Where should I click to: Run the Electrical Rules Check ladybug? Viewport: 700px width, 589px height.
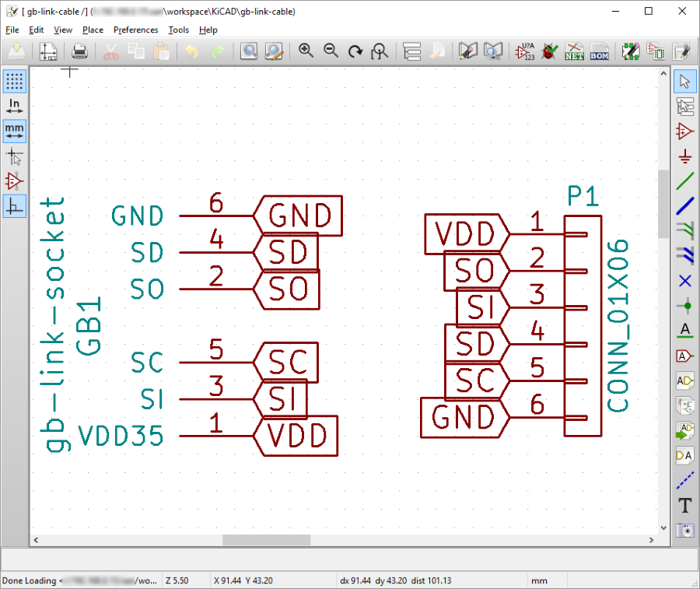coord(550,51)
